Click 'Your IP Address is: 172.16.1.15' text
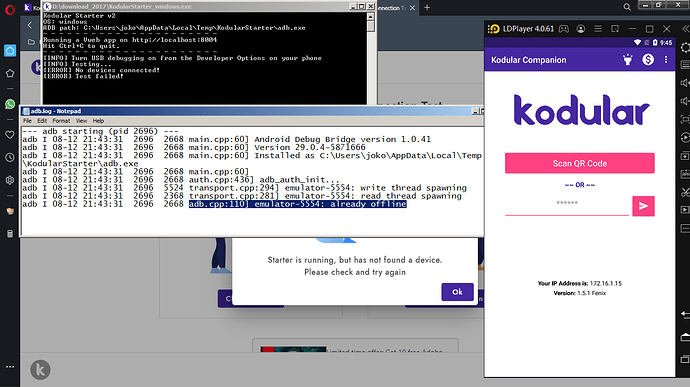The width and height of the screenshot is (690, 387). pos(580,283)
